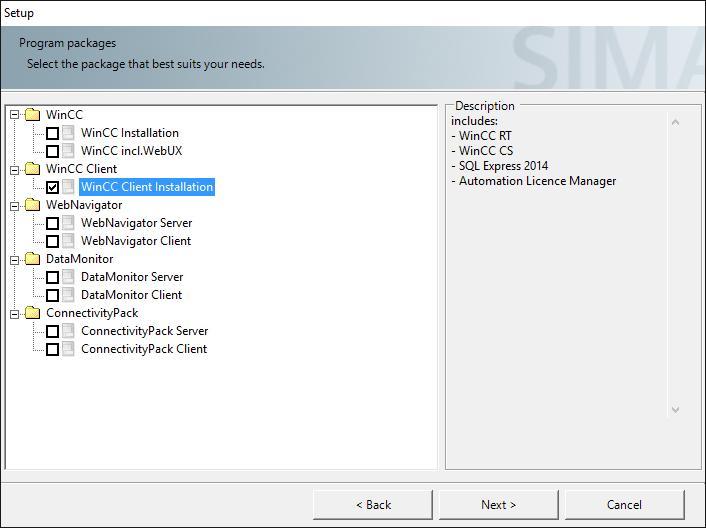Click the package icon beside WinCC incl.WebUX
The image size is (706, 528).
tap(68, 151)
